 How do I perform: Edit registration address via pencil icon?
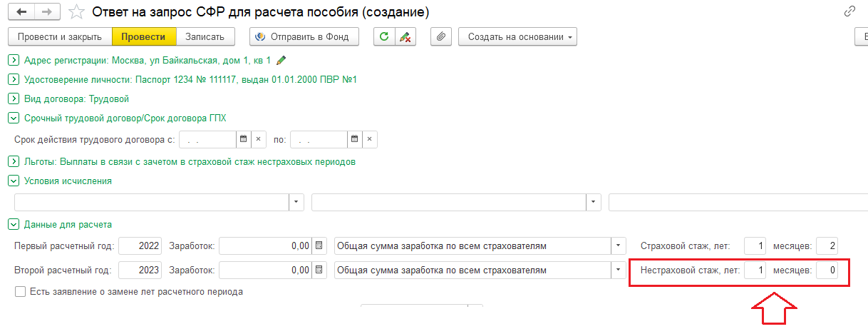click(x=281, y=61)
